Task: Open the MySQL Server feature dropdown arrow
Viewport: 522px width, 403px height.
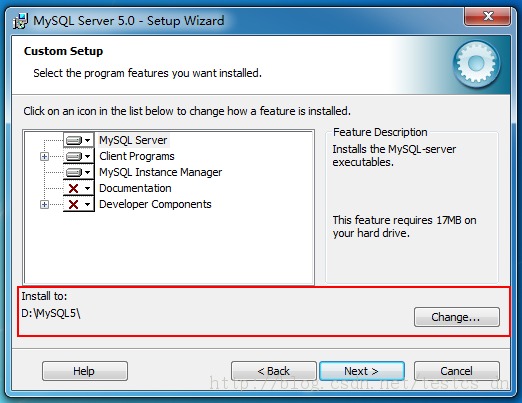Action: [x=88, y=140]
